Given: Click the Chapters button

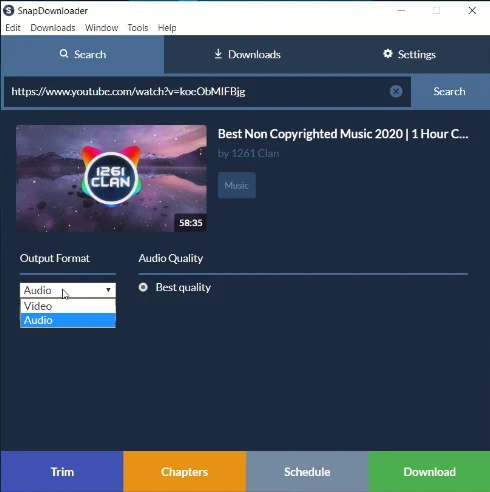Looking at the screenshot, I should click(184, 471).
